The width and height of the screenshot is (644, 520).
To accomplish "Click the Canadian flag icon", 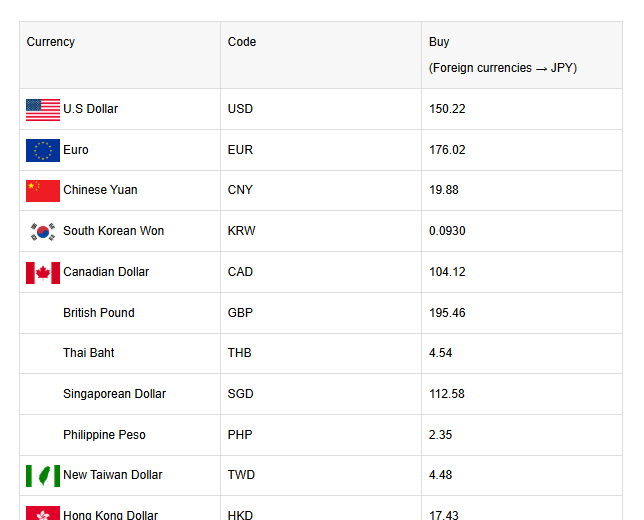I will click(x=43, y=272).
